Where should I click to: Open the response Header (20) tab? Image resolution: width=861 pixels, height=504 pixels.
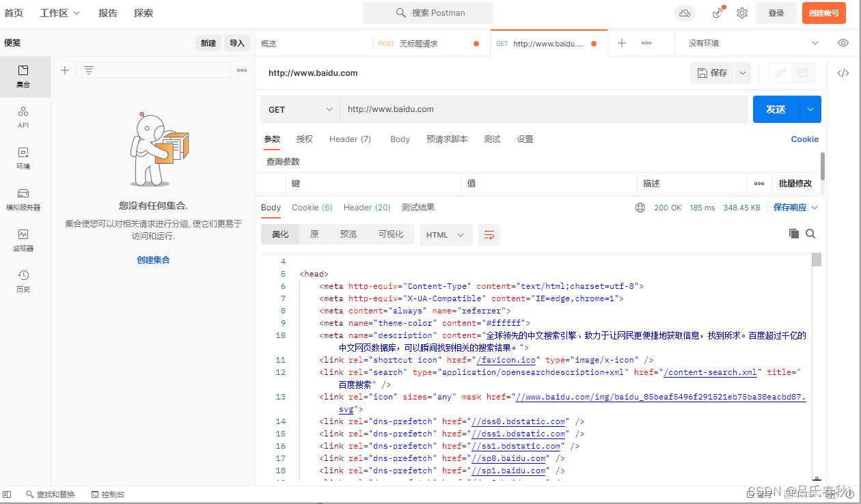point(367,208)
